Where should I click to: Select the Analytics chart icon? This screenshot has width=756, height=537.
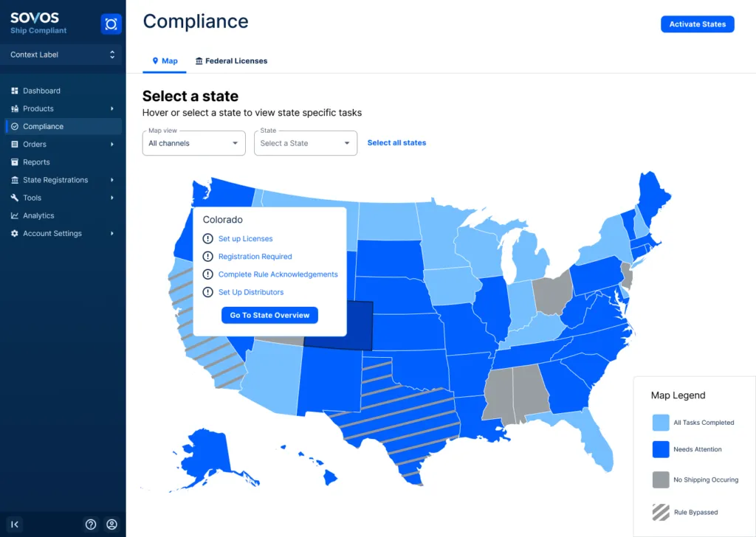pyautogui.click(x=16, y=215)
